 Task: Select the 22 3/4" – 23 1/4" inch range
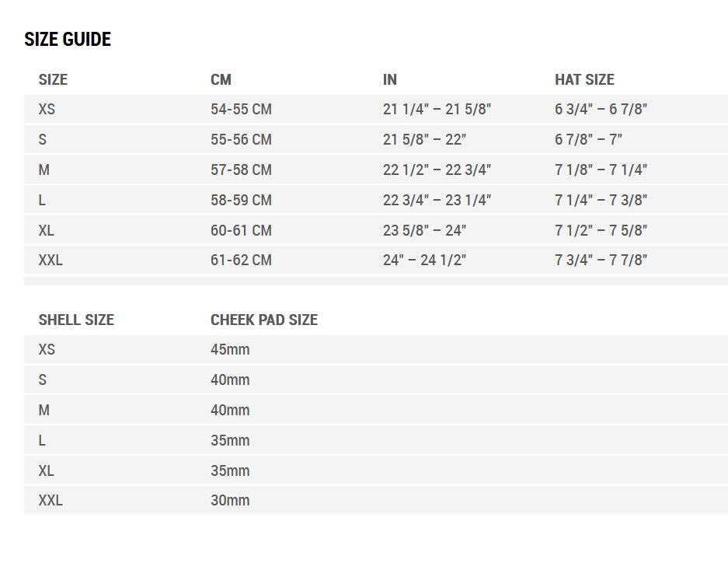point(437,201)
